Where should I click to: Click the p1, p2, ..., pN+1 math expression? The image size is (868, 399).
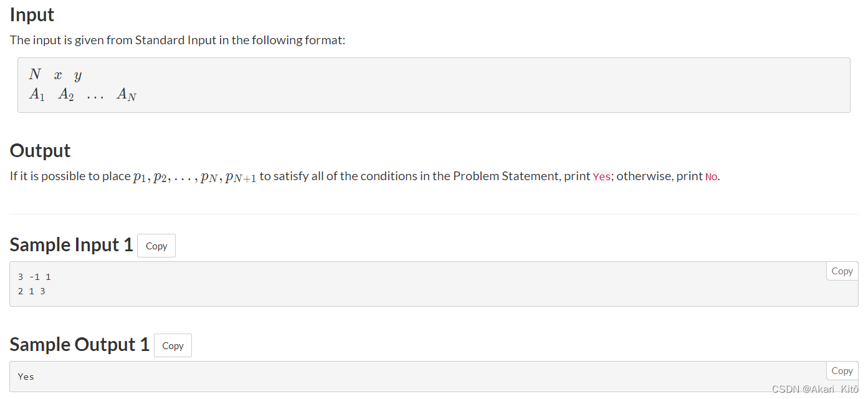[194, 177]
